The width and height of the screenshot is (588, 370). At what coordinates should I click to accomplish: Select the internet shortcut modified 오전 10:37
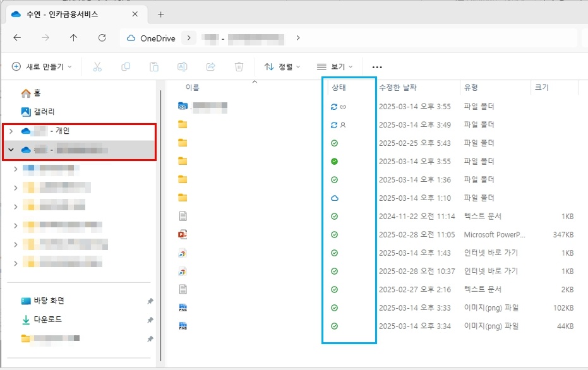tap(183, 272)
